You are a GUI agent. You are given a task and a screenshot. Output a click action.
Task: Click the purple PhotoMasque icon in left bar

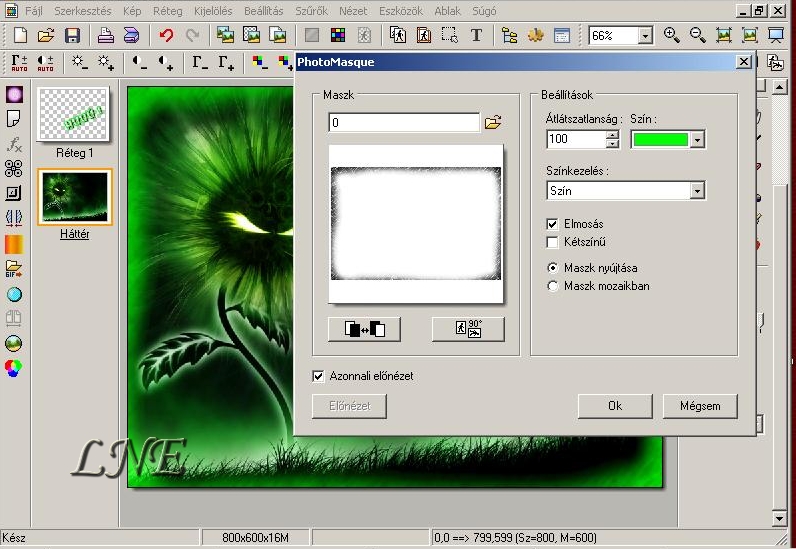(x=14, y=94)
